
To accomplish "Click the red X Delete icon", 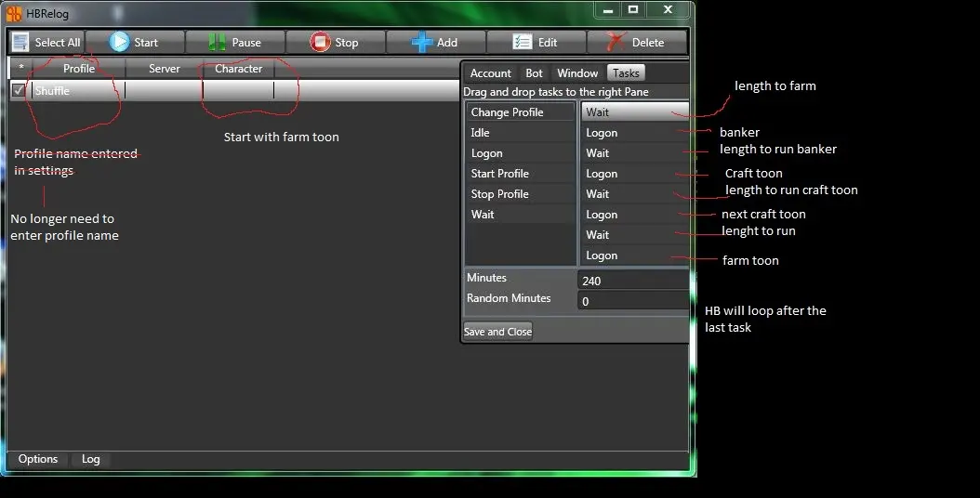I will tap(616, 43).
